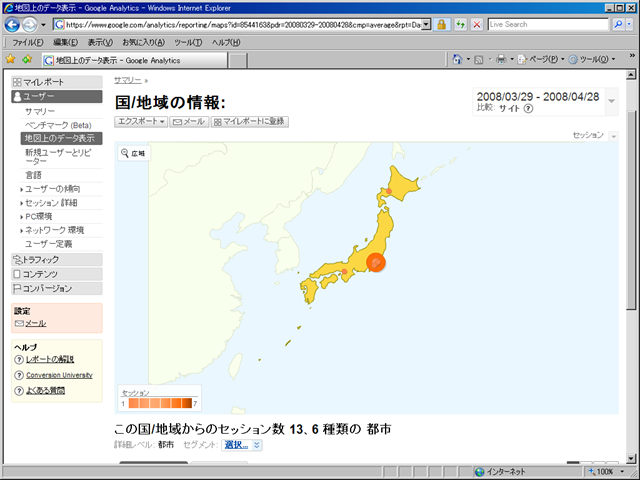Viewport: 640px width, 480px height.
Task: Select the Google Analytics browser tab
Action: (135, 60)
